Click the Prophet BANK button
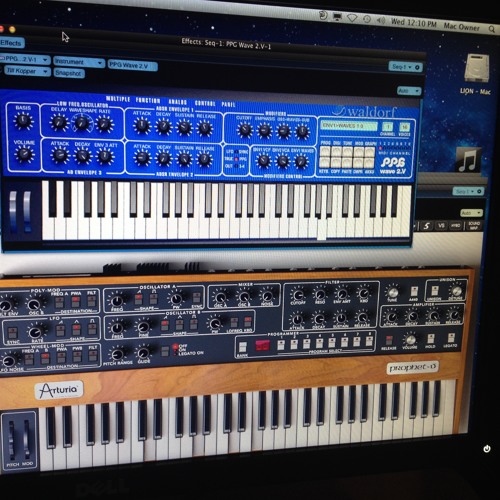This screenshot has height=500, width=500. pyautogui.click(x=242, y=347)
